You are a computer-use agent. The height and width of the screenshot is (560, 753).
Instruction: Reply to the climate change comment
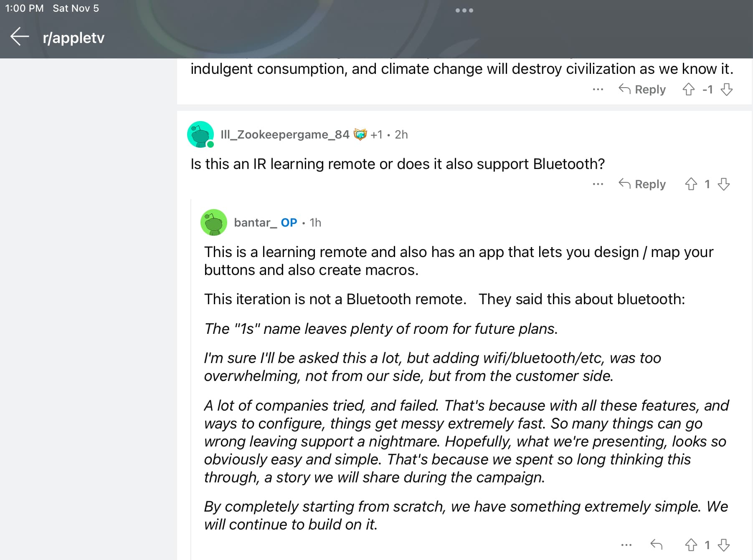point(642,89)
